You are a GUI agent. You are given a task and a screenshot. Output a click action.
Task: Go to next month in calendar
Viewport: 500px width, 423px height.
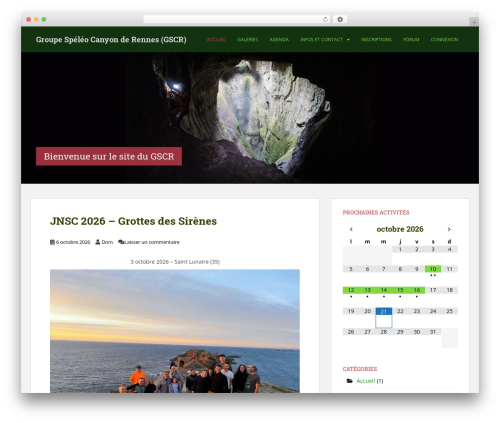449,229
